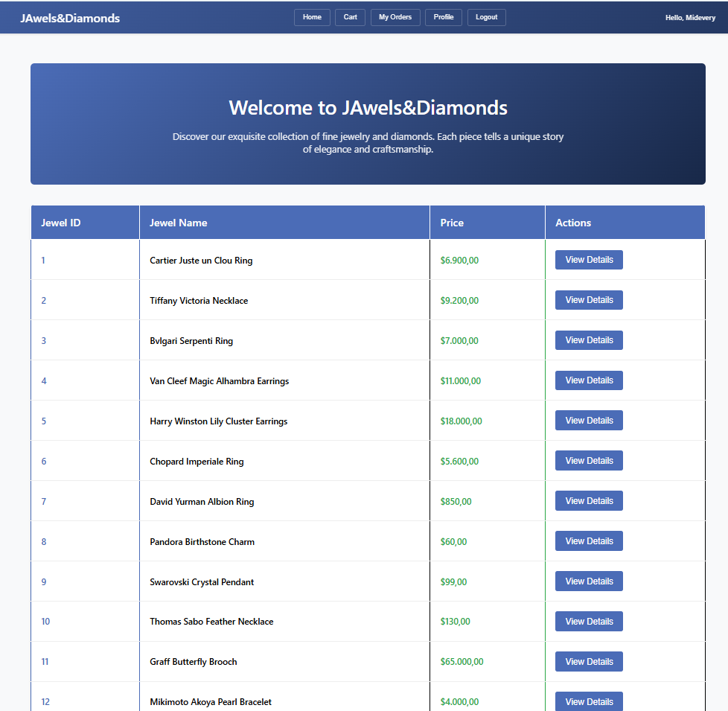Click the Jewel Name column header
Screen dimensions: 728x711
pos(179,223)
